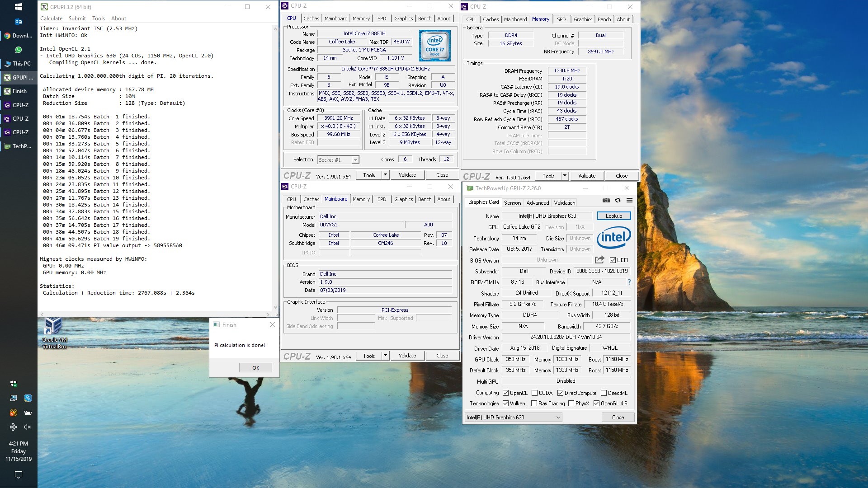Toggle the UEFI checkbox in GPU-Z
Viewport: 868px width, 488px height.
(x=613, y=260)
